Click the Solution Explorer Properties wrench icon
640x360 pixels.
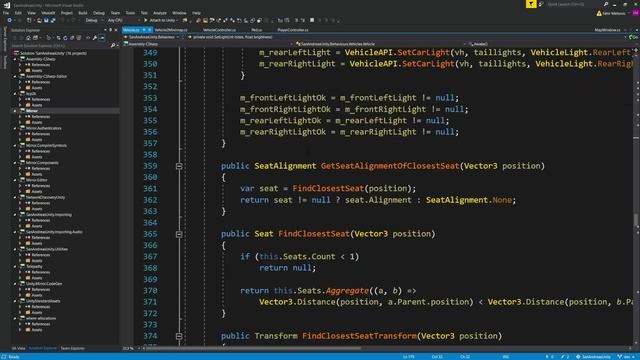[x=95, y=38]
